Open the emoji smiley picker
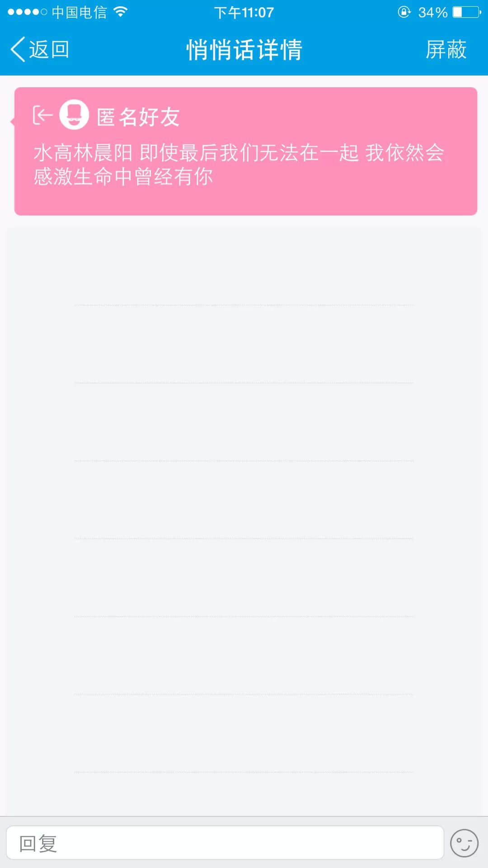 pos(464,843)
